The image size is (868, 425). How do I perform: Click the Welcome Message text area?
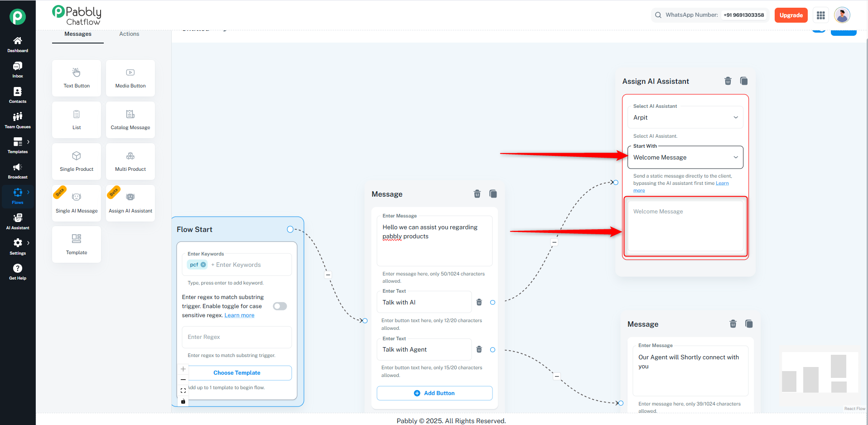685,226
